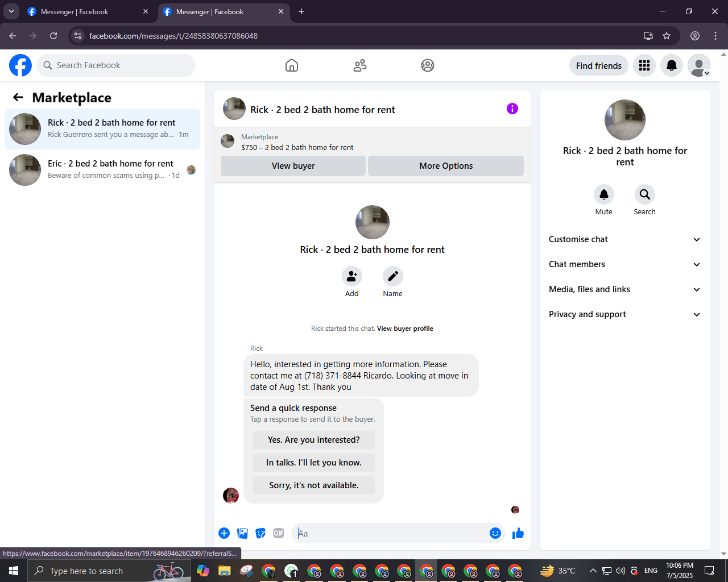Open Eric's 2 bed 2 bath conversation
Image resolution: width=728 pixels, height=582 pixels.
pyautogui.click(x=102, y=170)
